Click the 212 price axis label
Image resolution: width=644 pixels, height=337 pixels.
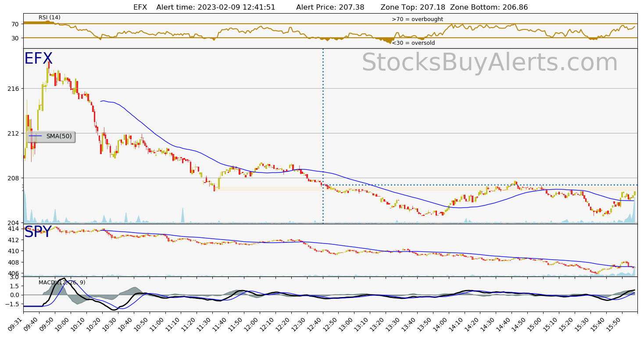click(14, 133)
